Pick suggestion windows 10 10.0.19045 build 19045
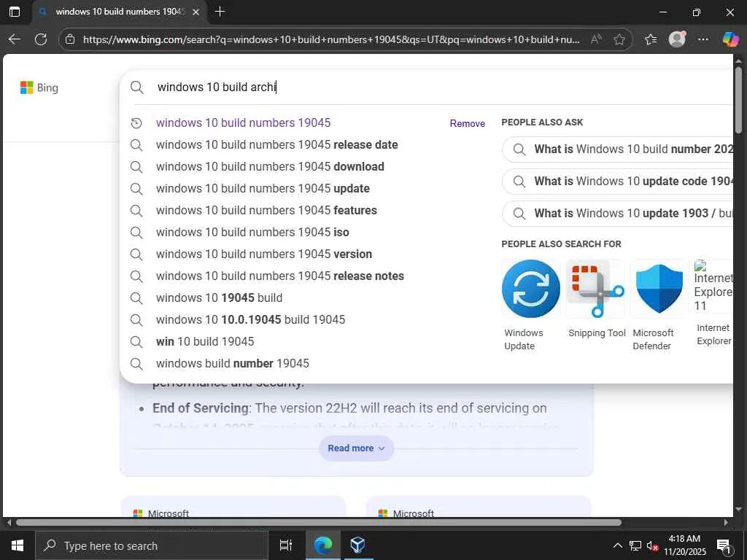Viewport: 747px width, 560px height. [x=251, y=320]
